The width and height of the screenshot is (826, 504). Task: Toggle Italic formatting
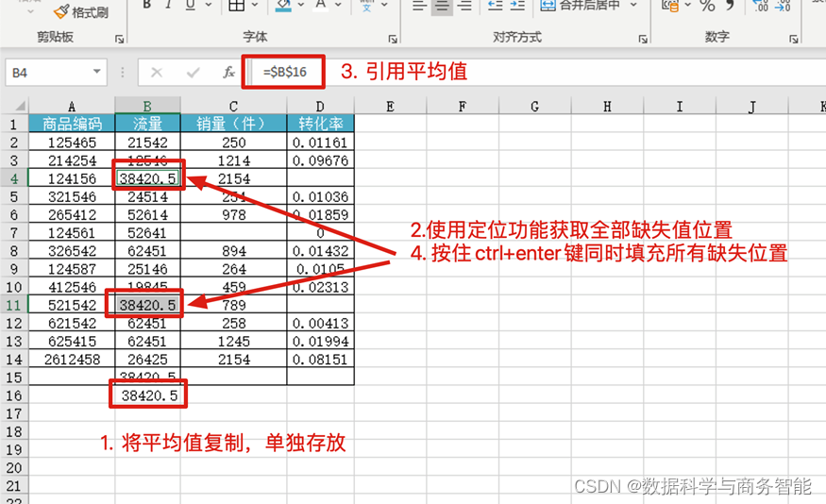pos(168,5)
